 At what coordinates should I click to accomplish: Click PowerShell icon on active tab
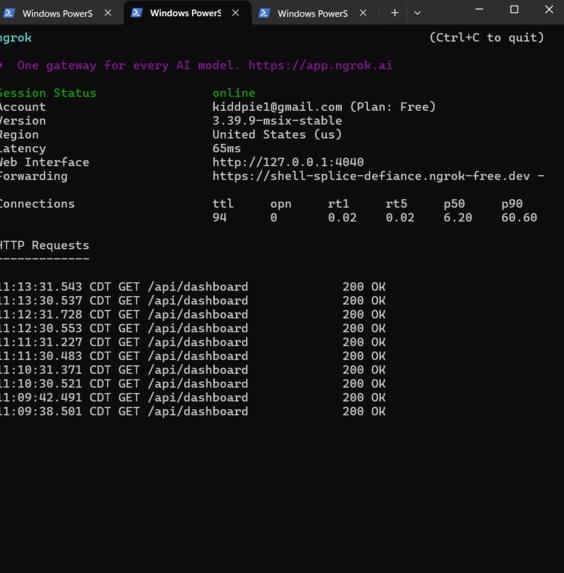point(137,13)
